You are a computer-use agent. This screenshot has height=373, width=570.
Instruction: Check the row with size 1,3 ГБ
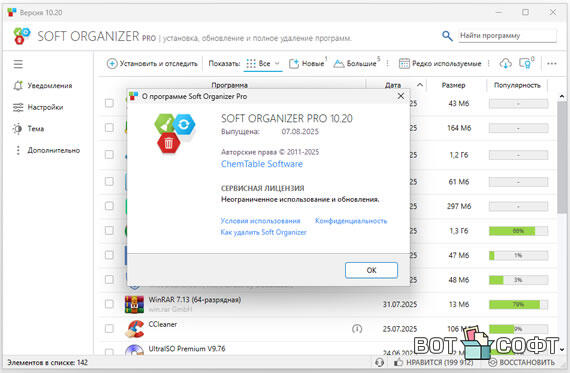(x=109, y=230)
